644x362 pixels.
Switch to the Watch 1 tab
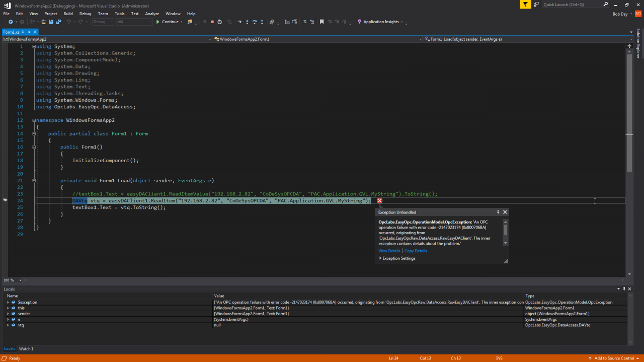[x=26, y=349]
